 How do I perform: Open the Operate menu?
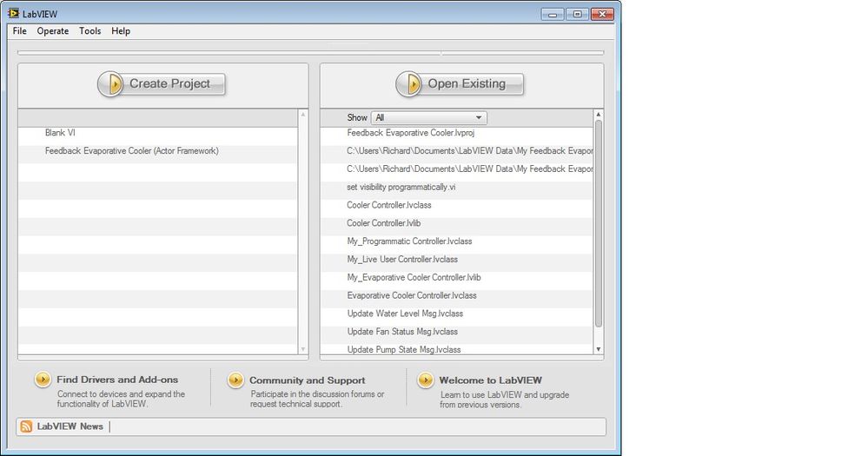pyautogui.click(x=53, y=31)
